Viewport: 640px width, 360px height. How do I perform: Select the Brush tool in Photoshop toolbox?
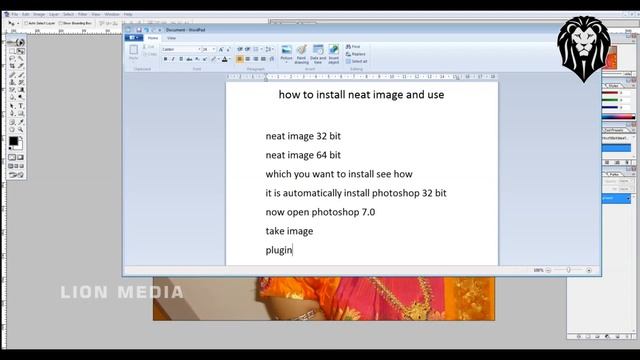point(20,75)
